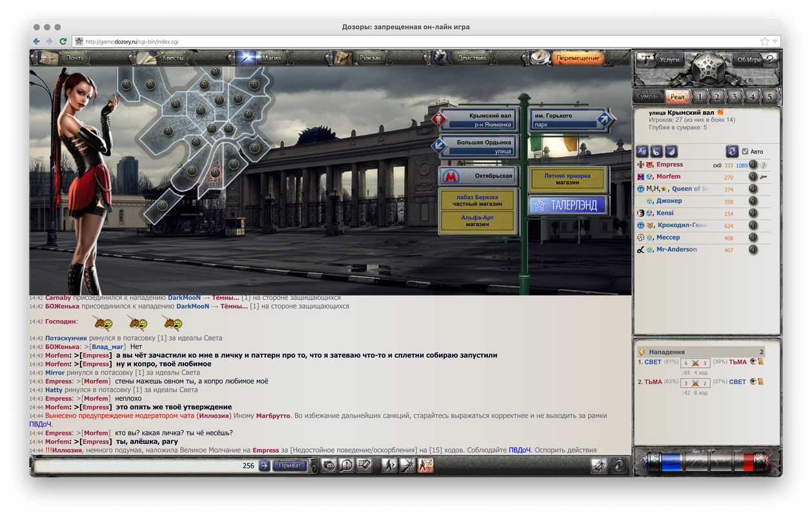Open info for player Morfem
The image size is (812, 516).
753,177
